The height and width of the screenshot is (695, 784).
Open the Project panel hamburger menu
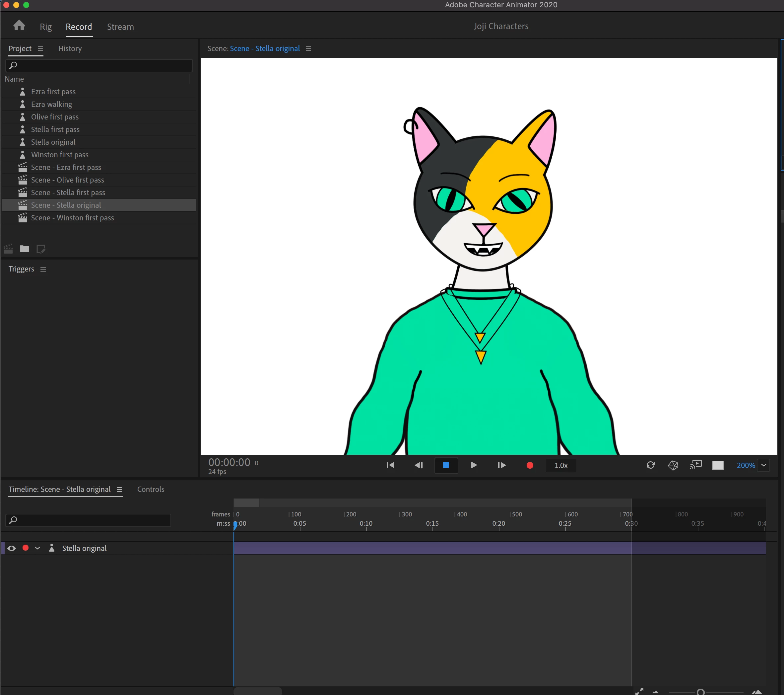[x=41, y=49]
